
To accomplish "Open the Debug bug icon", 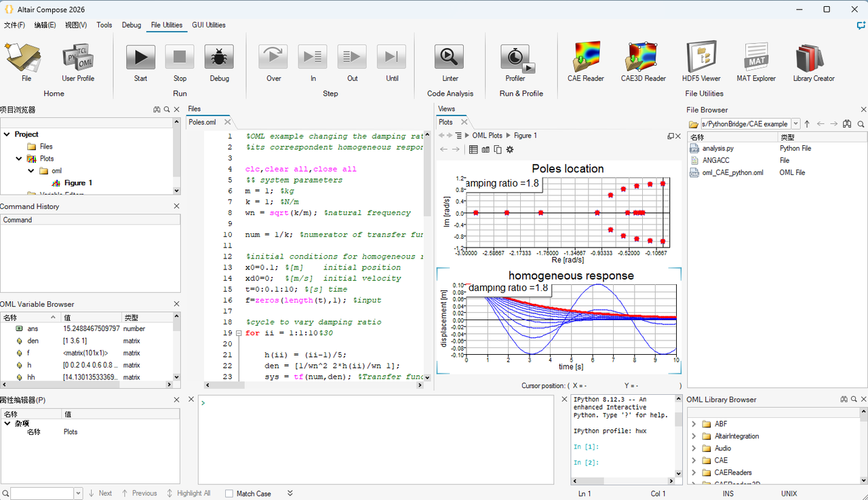I will 219,58.
